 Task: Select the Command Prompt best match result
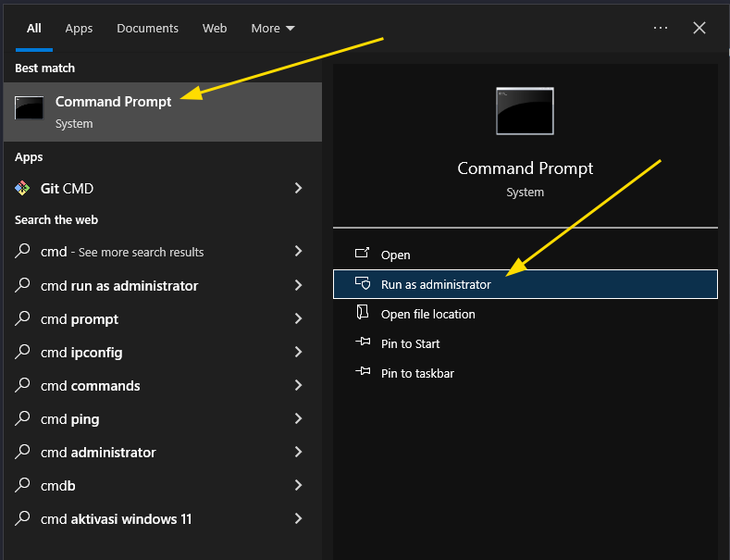tap(163, 112)
